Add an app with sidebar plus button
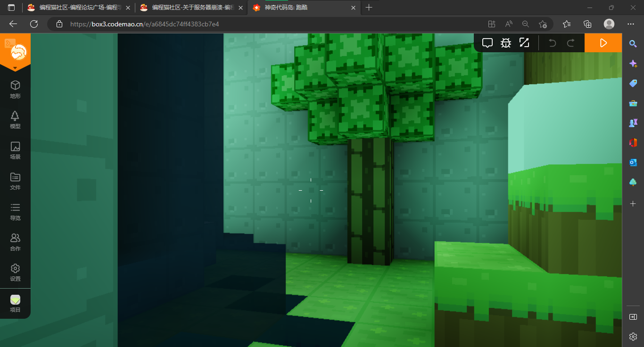Viewport: 644px width, 347px height. (633, 203)
